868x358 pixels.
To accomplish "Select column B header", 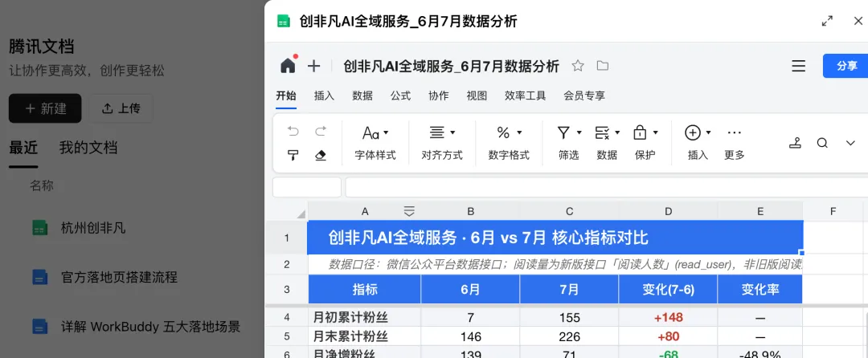I will 470,211.
